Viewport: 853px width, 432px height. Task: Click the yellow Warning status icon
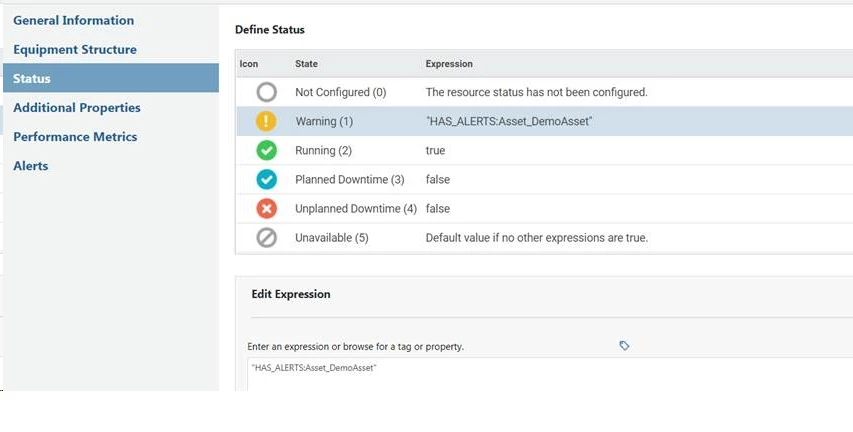266,121
